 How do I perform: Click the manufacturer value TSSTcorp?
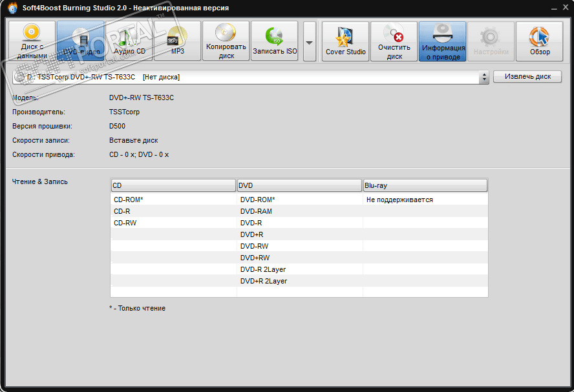pos(125,112)
